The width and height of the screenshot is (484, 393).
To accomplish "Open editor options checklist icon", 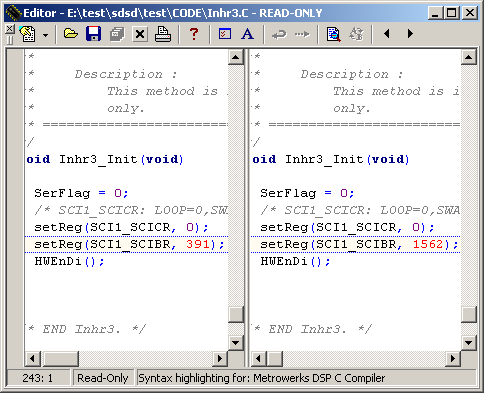I will 225,34.
